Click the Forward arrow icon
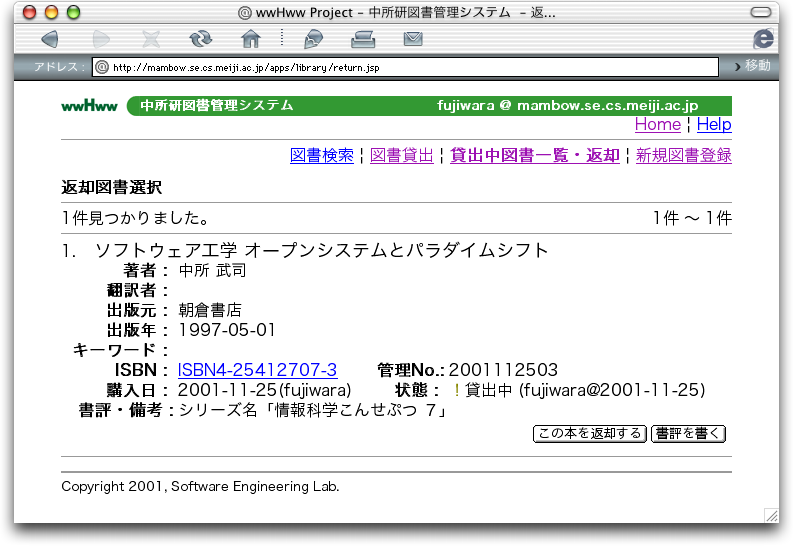793x546 pixels. (x=101, y=39)
